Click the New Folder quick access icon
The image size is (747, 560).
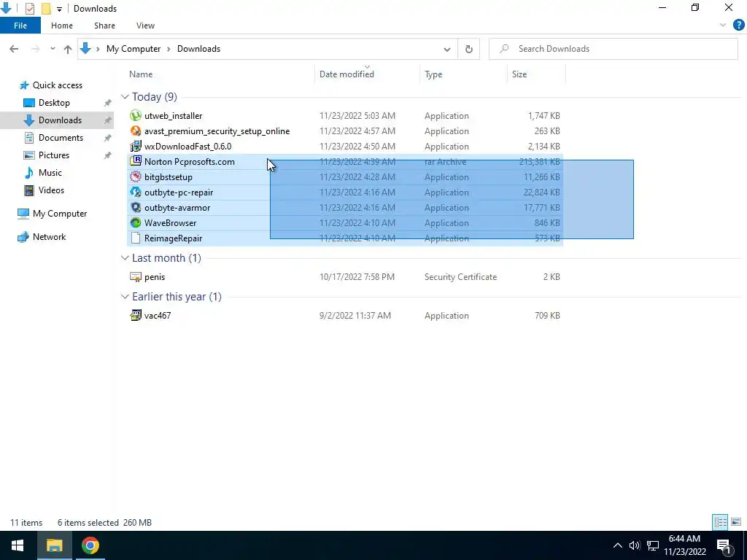coord(46,9)
